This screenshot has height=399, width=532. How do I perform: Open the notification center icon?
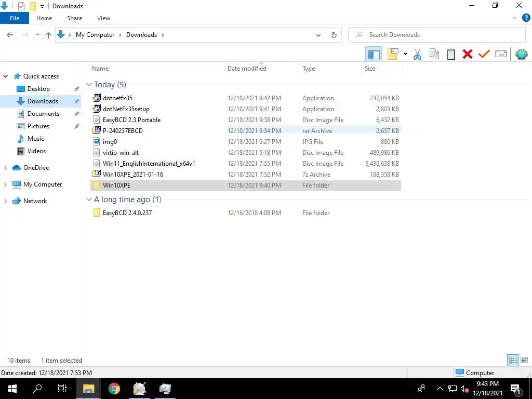516,389
